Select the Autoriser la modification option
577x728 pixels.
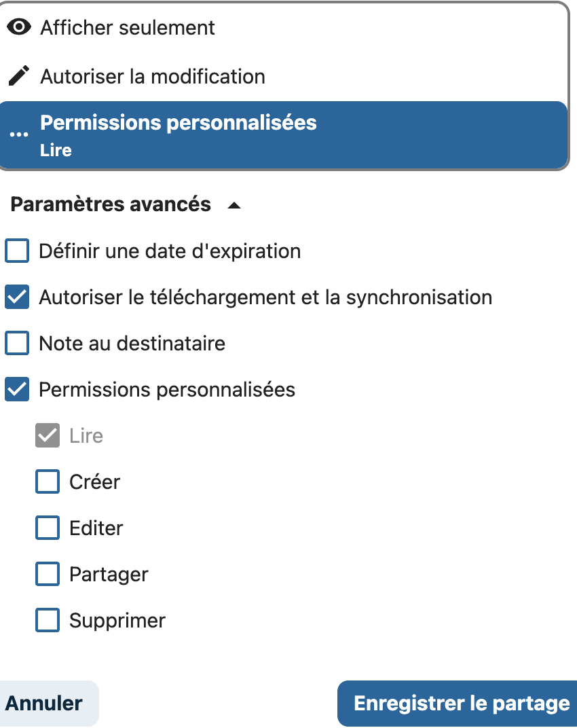(284, 77)
